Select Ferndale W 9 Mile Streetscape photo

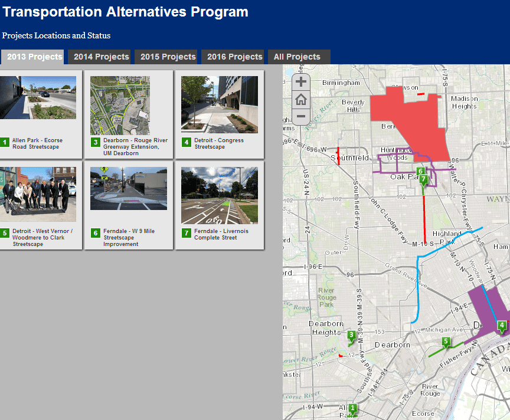128,188
